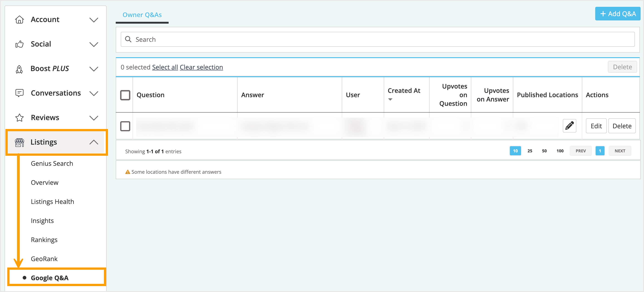
Task: Click the Add Q&A button
Action: coord(617,14)
